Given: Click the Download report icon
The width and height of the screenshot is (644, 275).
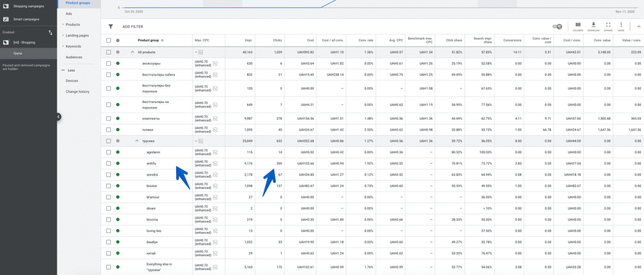Looking at the screenshot, I should point(593,26).
